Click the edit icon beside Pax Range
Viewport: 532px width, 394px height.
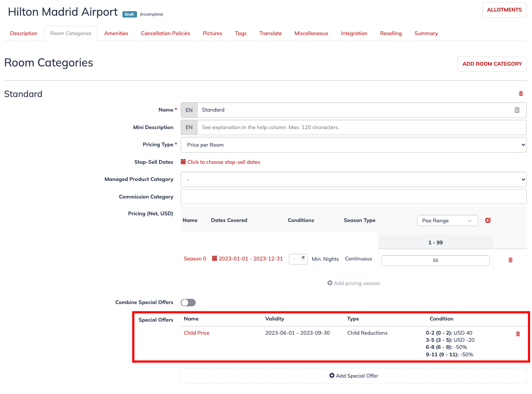488,221
